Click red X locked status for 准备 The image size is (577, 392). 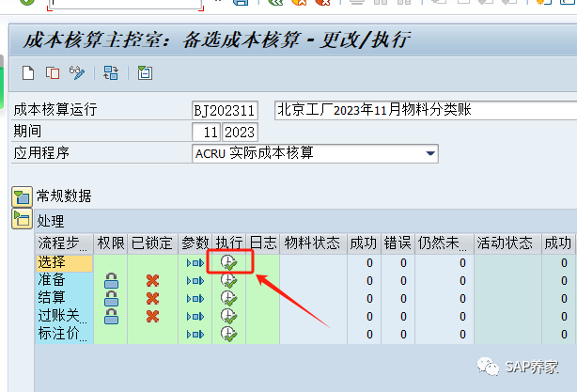152,281
